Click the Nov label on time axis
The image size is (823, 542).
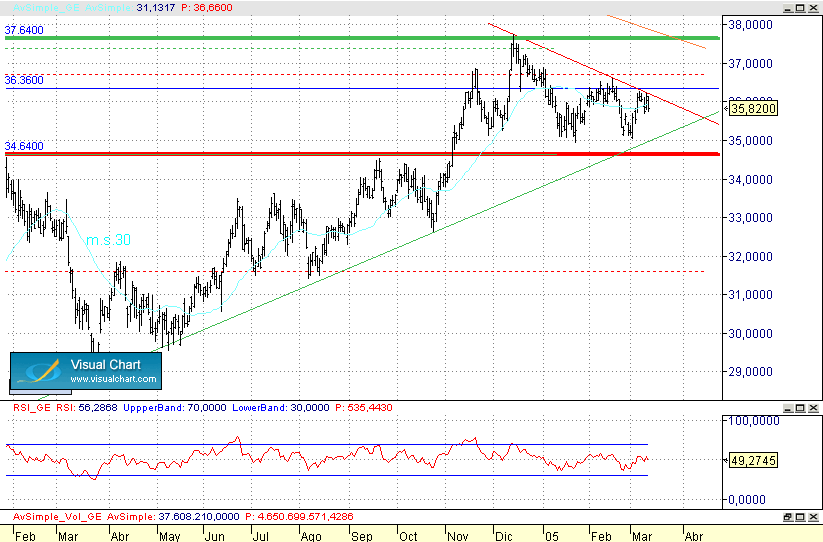pyautogui.click(x=457, y=536)
